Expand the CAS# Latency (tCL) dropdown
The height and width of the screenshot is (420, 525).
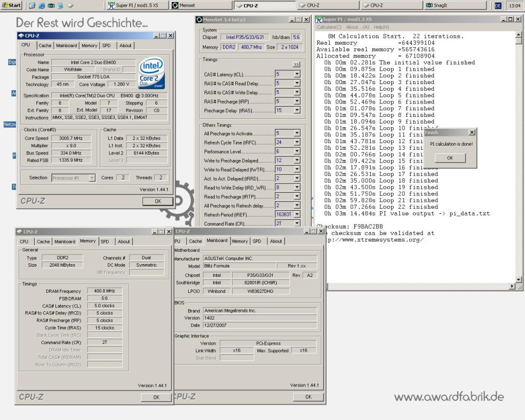(297, 74)
